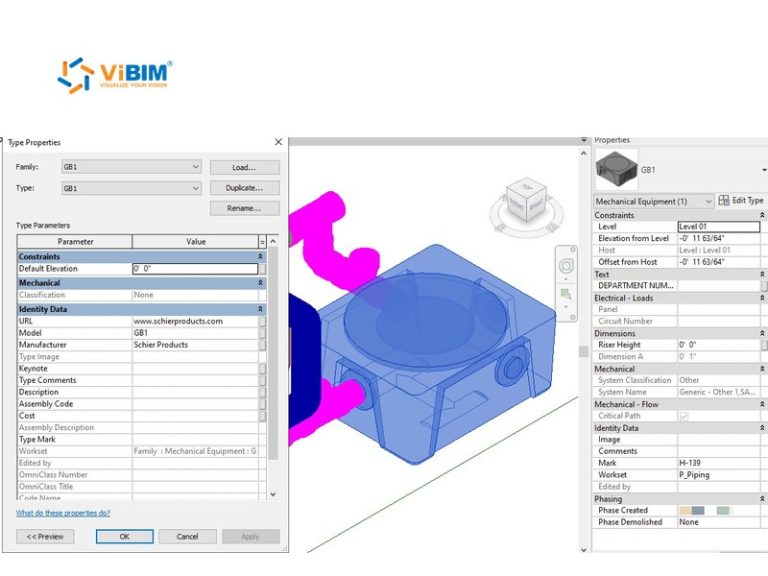
Task: Click the URL value www.schierproducts.com
Action: (x=195, y=321)
